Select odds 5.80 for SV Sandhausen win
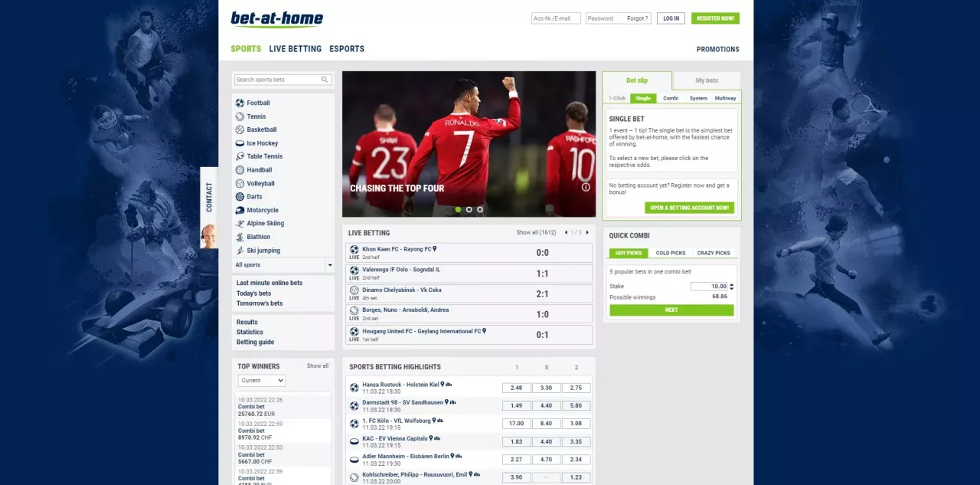The height and width of the screenshot is (485, 980). tap(576, 405)
